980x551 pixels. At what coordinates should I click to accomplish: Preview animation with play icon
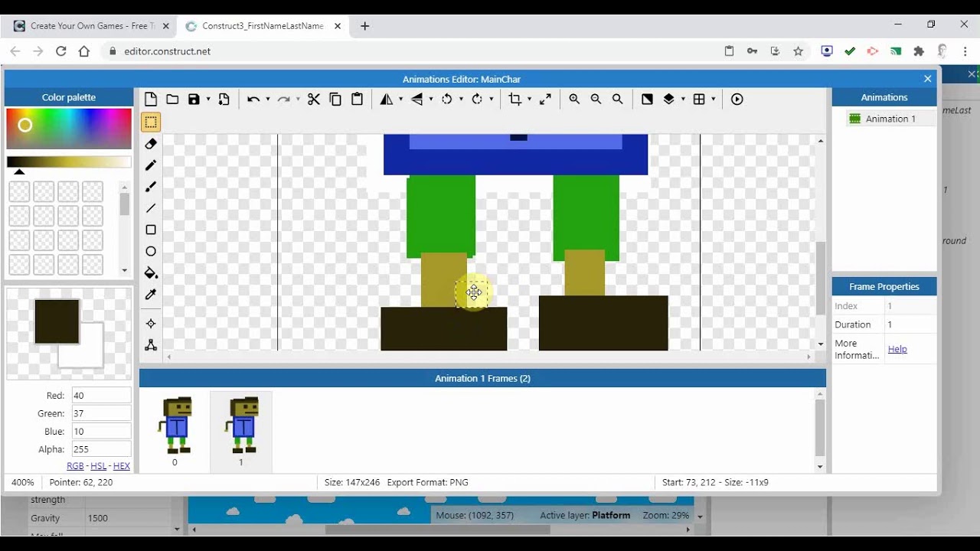(x=737, y=99)
